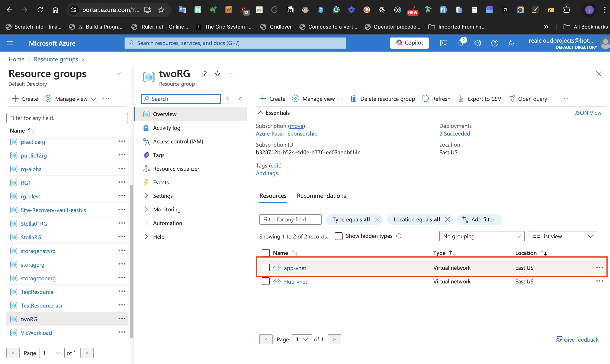Open the No grouping dropdown
The height and width of the screenshot is (364, 610).
point(481,236)
